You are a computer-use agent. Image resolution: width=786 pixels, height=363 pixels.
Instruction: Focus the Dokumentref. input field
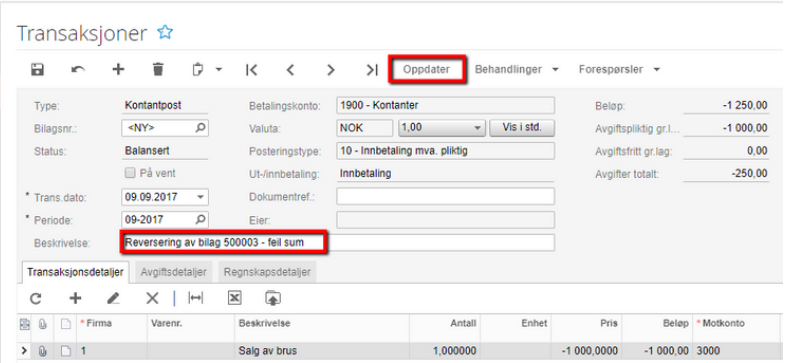click(x=446, y=197)
